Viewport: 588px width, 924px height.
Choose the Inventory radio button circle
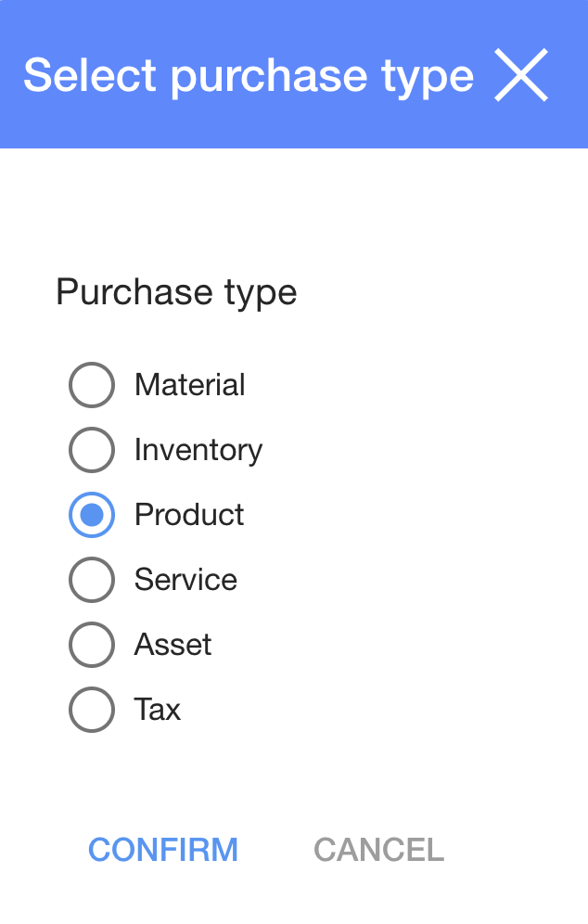coord(92,450)
